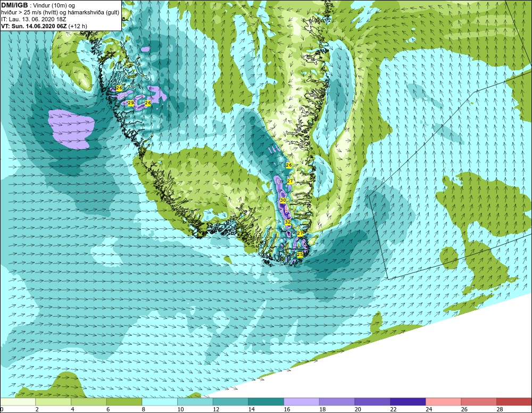This screenshot has height=413, width=532.
Task: Pick the 12–14 m/s teal legend swatch
Action: tap(231, 402)
